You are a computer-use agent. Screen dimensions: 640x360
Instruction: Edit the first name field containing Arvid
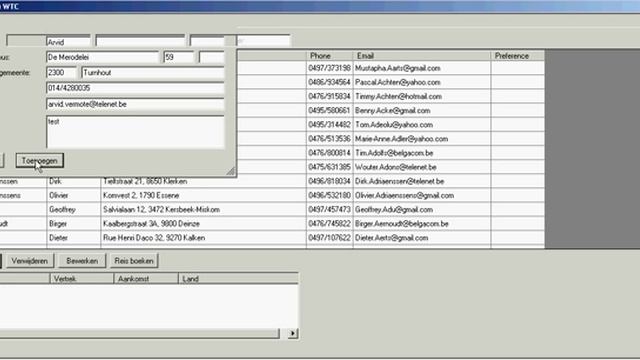(68, 42)
